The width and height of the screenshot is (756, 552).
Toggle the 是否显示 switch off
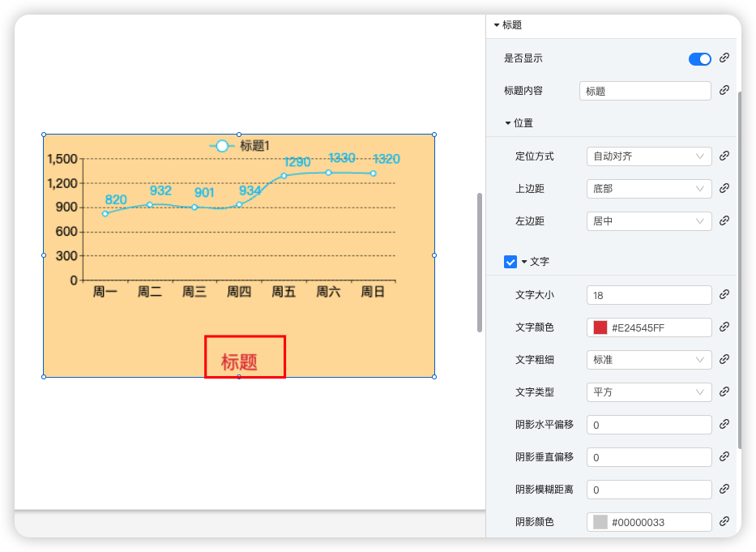coord(699,59)
